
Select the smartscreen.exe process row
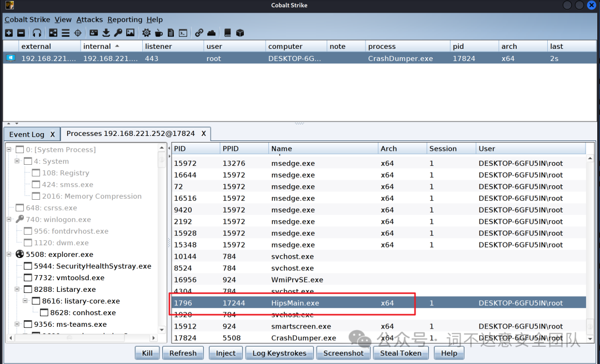point(379,326)
